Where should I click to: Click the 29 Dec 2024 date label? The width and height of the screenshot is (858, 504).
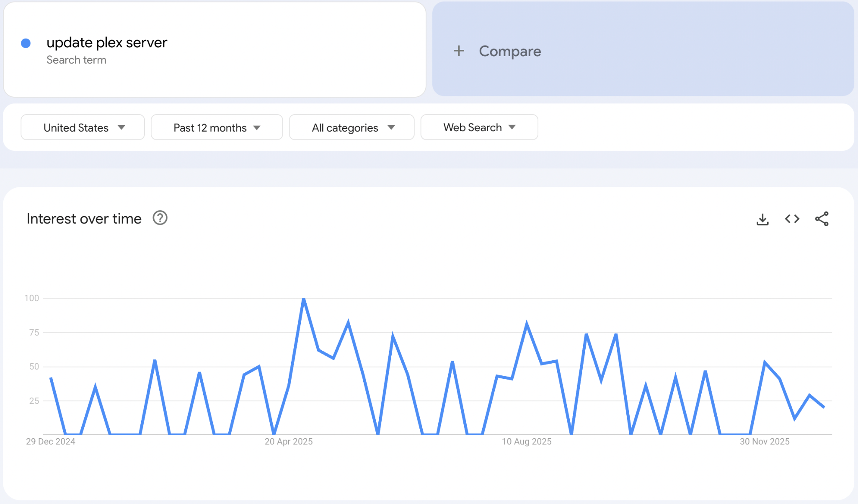[x=51, y=442]
